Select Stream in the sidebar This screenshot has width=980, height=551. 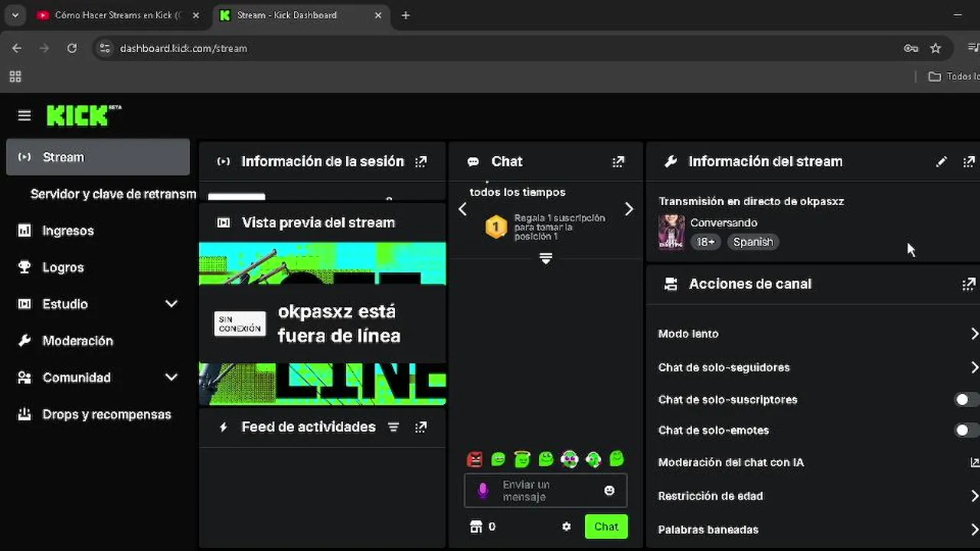tap(98, 157)
